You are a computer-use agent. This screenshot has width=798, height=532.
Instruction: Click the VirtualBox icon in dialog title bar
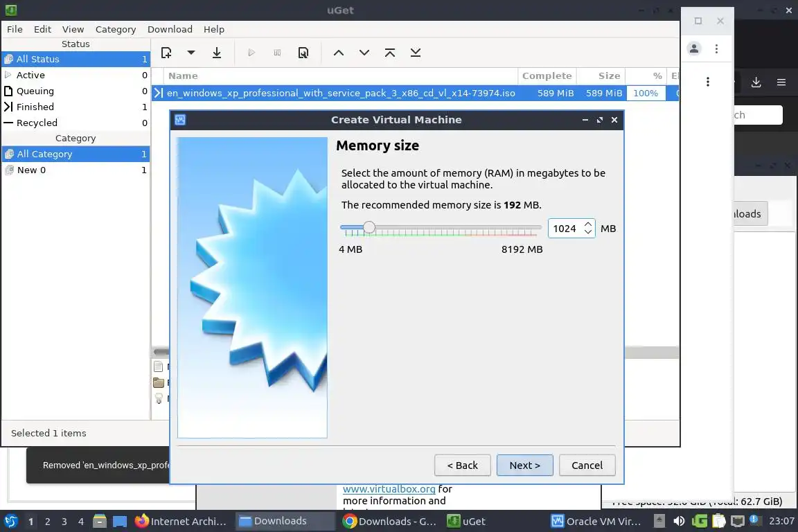click(x=180, y=120)
